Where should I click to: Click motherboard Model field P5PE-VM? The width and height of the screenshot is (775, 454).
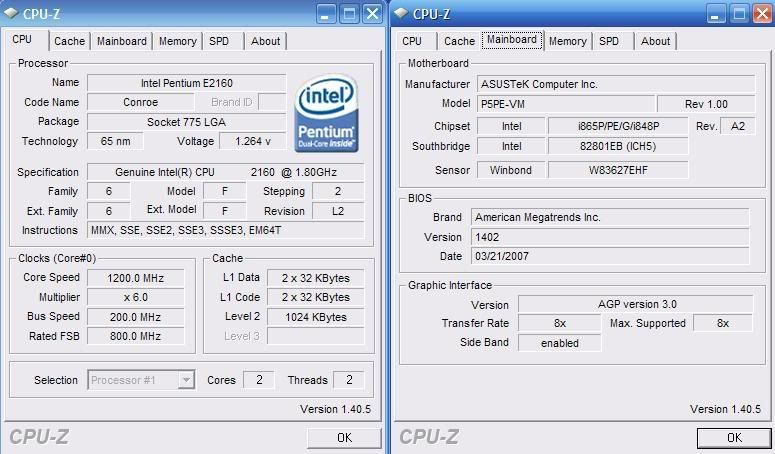click(x=566, y=104)
